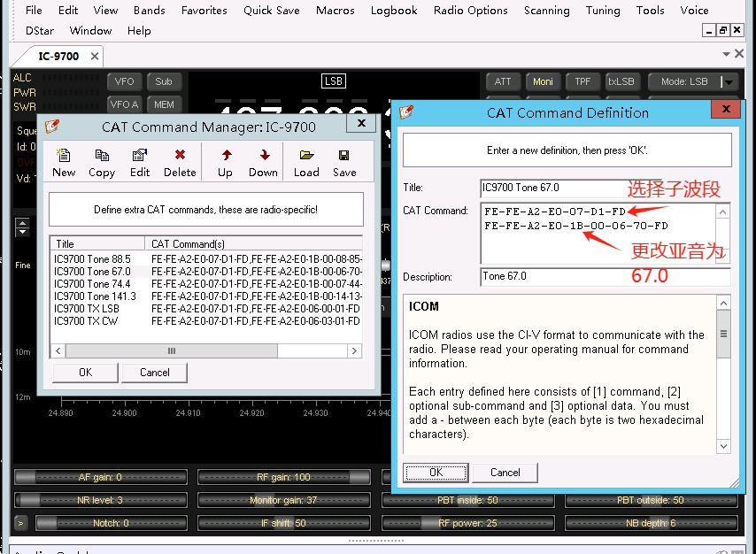The width and height of the screenshot is (756, 554).
Task: Toggle the txLSB button
Action: point(622,81)
